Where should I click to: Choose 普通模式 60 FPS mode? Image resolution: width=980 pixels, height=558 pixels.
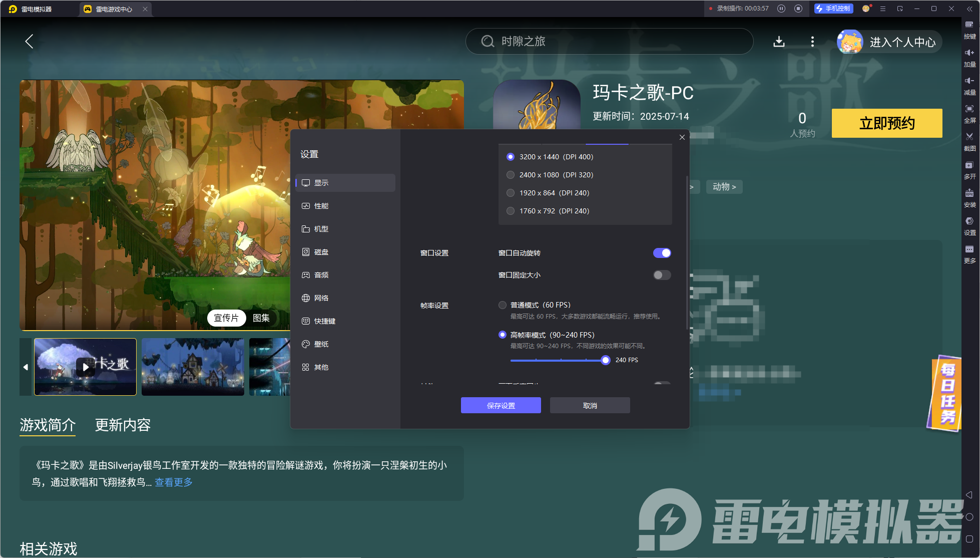(502, 305)
